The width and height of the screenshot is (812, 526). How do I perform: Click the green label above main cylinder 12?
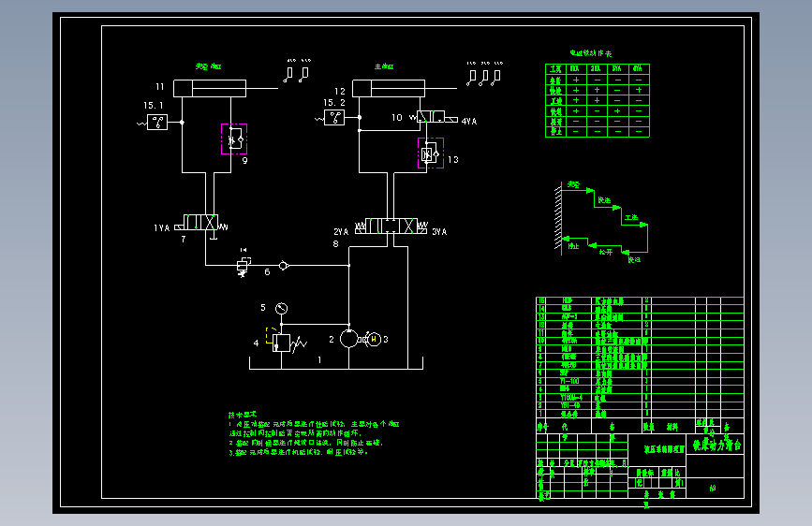pos(384,66)
